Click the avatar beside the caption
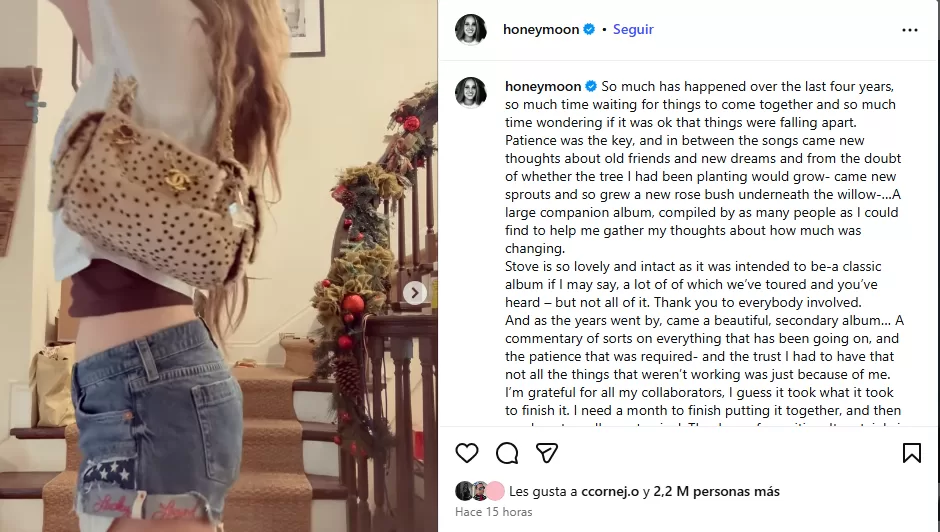Image resolution: width=940 pixels, height=532 pixels. (x=471, y=92)
